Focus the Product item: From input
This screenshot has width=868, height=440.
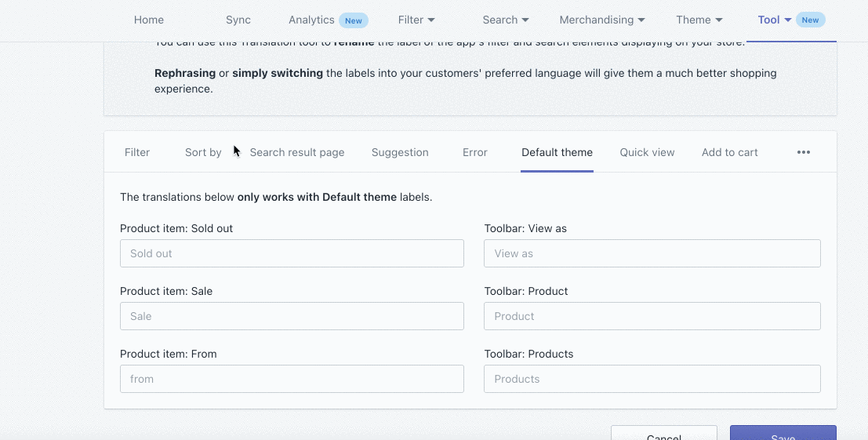tap(292, 379)
